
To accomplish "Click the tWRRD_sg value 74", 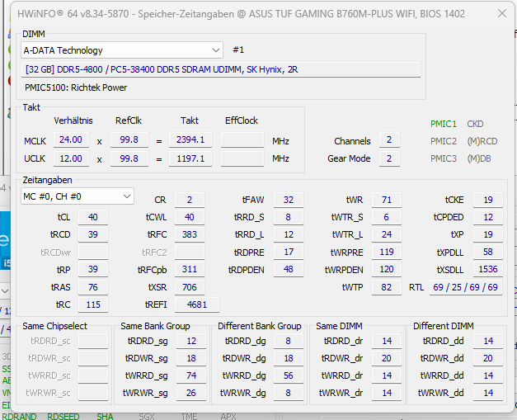I will pos(191,375).
